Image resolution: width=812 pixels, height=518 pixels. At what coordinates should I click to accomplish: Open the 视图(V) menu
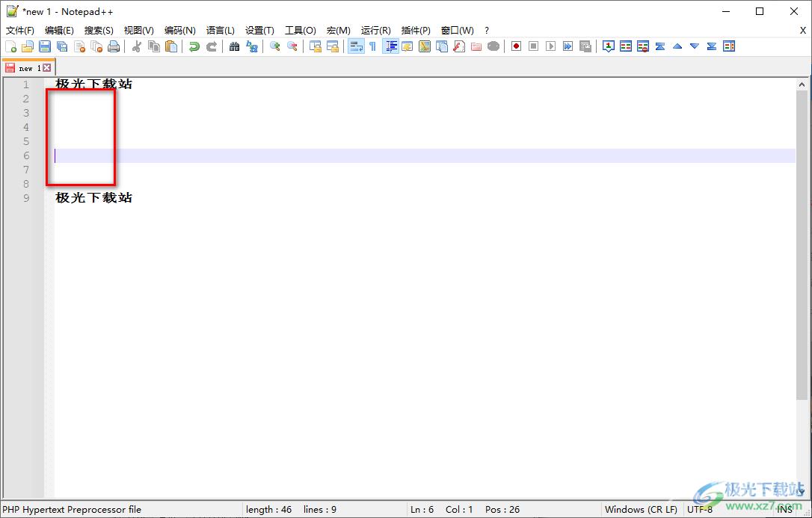(139, 31)
